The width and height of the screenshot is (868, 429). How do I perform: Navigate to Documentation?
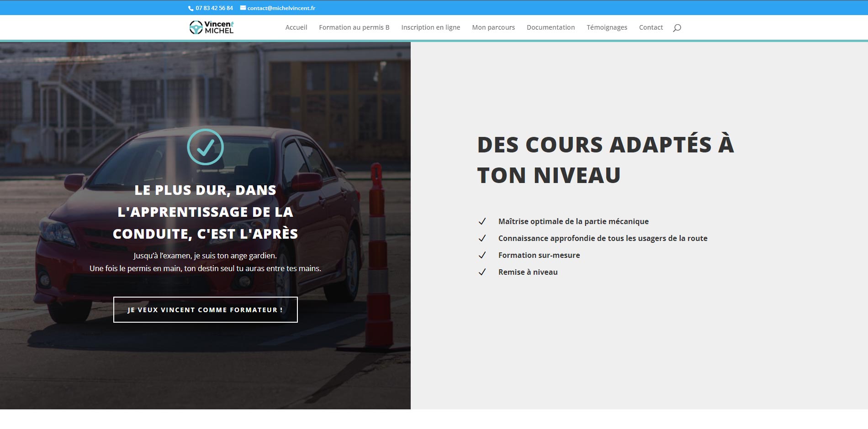tap(550, 27)
